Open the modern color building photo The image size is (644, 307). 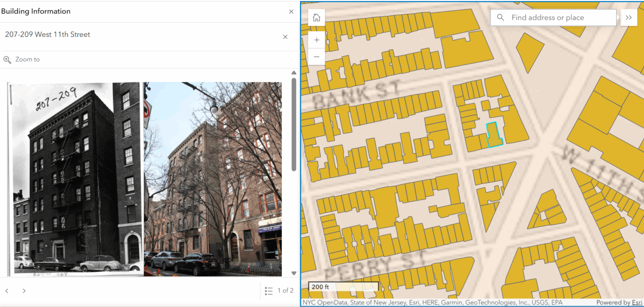click(213, 179)
